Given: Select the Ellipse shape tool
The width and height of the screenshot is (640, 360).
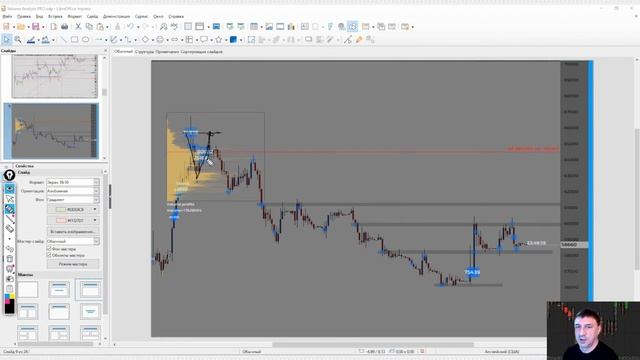Looking at the screenshot, I should click(x=85, y=40).
